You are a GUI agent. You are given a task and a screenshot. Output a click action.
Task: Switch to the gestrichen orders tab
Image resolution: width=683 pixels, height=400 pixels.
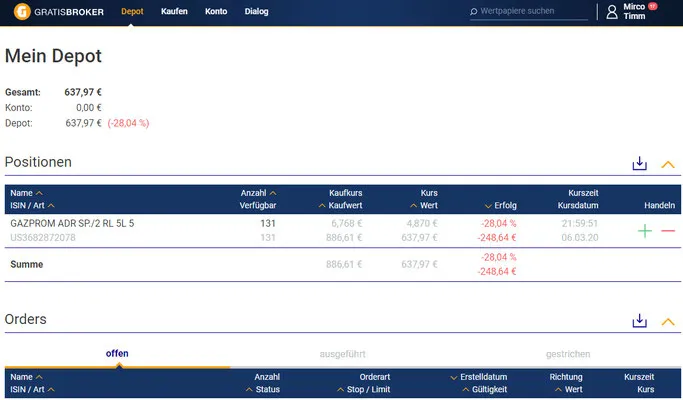pos(568,354)
